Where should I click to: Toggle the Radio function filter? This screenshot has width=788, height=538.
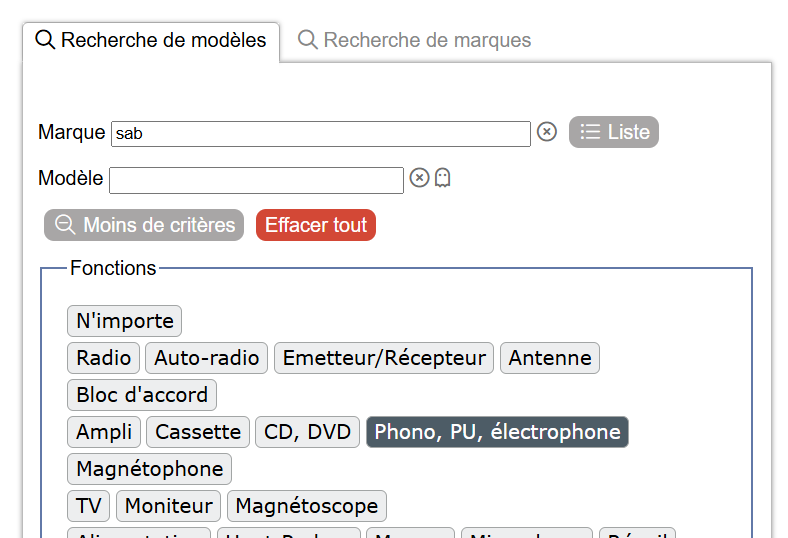click(104, 358)
